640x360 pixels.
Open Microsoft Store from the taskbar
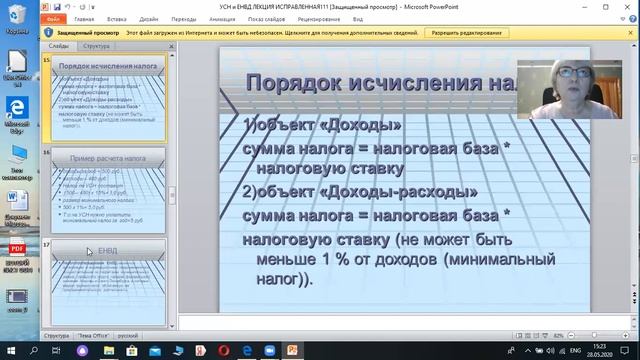131,351
